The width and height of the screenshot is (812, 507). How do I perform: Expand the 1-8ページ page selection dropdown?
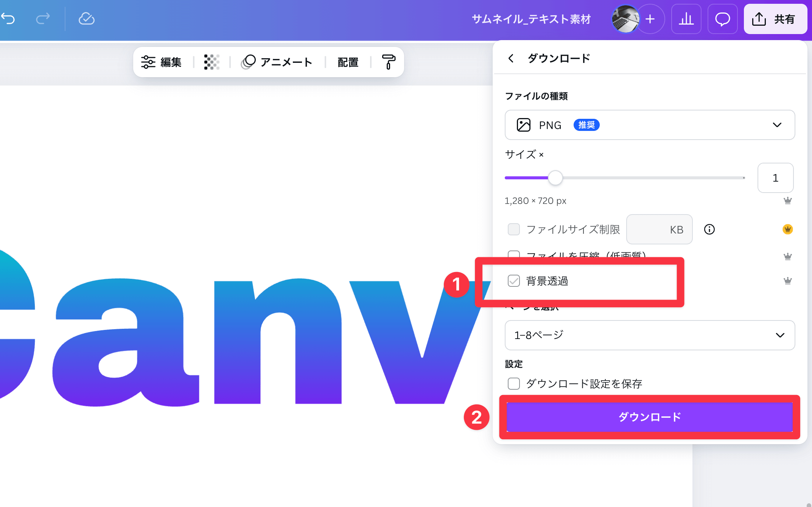650,335
